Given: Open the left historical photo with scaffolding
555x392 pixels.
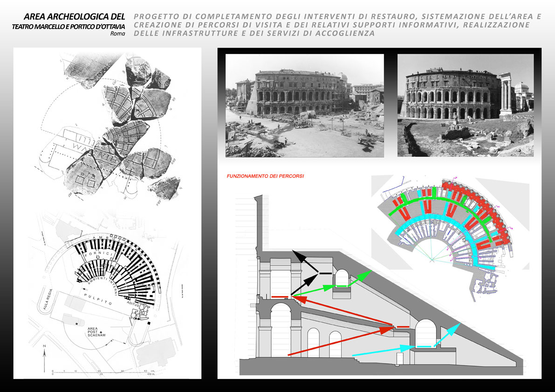Looking at the screenshot, I should pos(304,105).
